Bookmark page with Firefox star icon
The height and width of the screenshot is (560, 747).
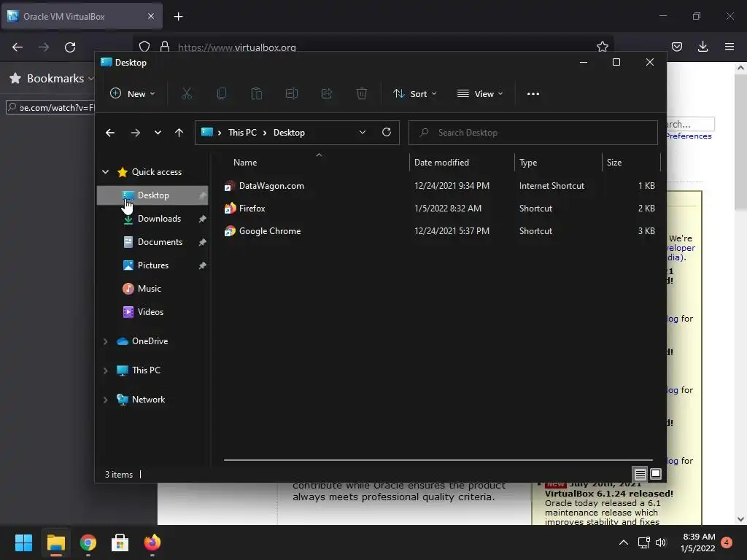tap(602, 47)
